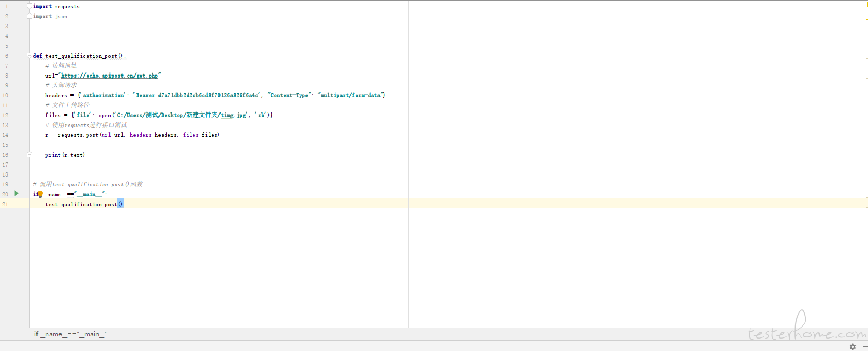Click line number 21 in the gutter
This screenshot has height=351, width=868.
(x=5, y=204)
